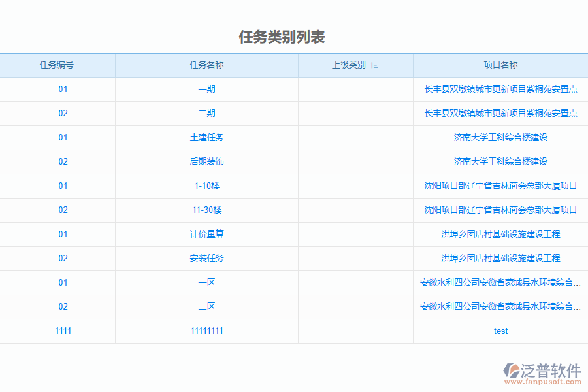The width and height of the screenshot is (588, 392).
Task: Open project 济南大学工科综合楼建设
Action: pyautogui.click(x=500, y=137)
